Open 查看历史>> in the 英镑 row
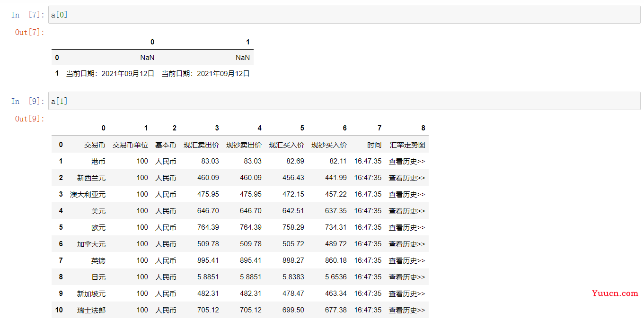This screenshot has width=644, height=319. (x=407, y=260)
